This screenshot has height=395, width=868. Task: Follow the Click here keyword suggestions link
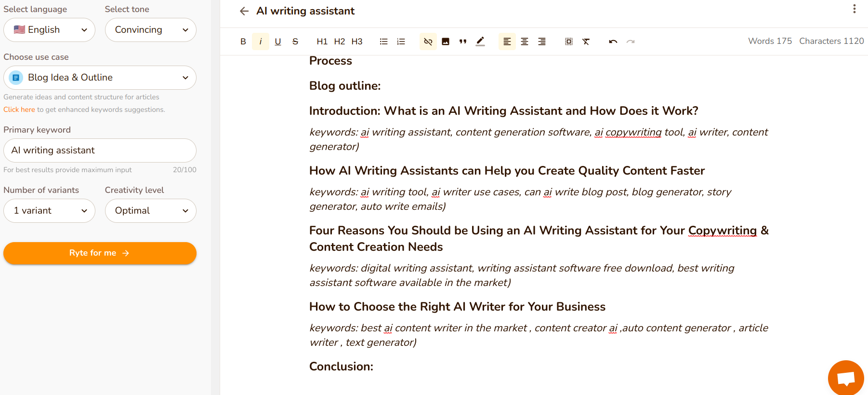pos(19,109)
